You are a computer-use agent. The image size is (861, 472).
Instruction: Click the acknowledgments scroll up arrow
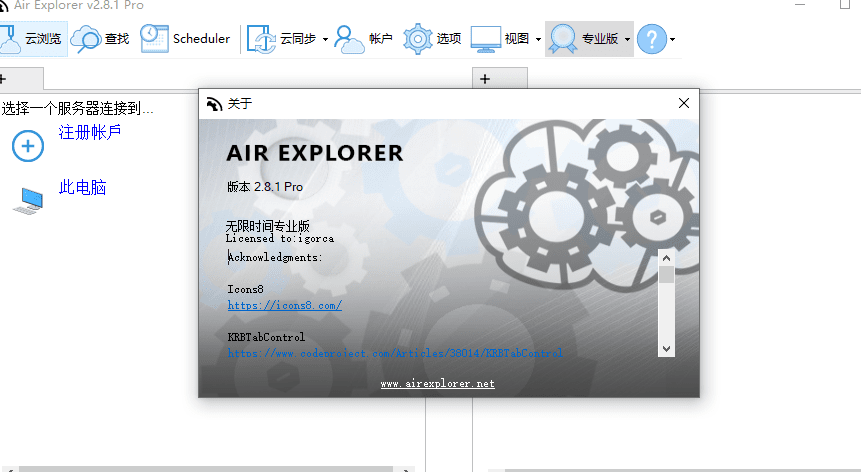pyautogui.click(x=666, y=258)
